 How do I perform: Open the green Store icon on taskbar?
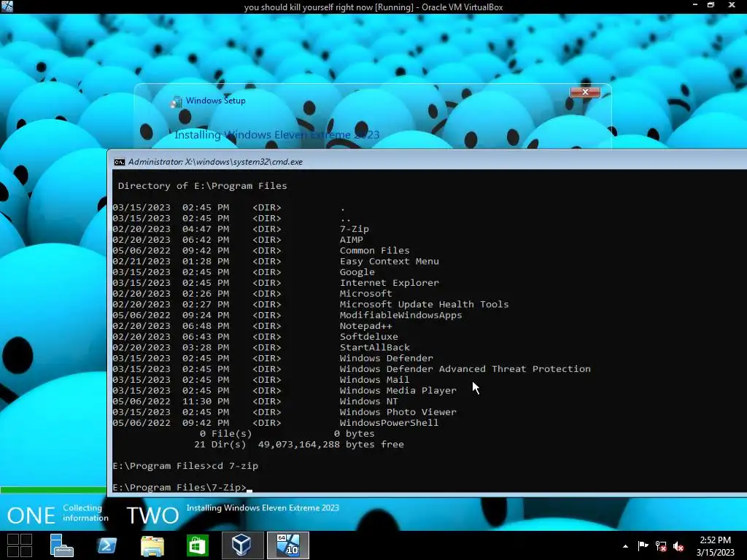pyautogui.click(x=197, y=545)
